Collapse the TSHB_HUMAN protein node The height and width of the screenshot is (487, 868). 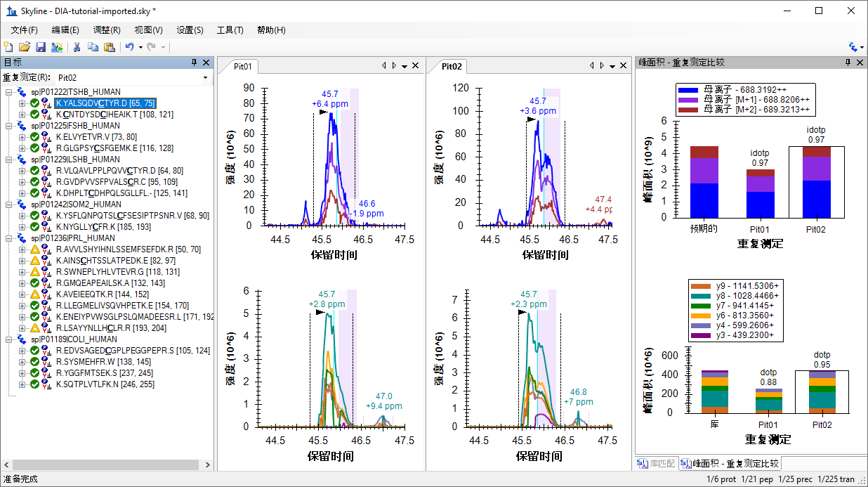(x=9, y=92)
